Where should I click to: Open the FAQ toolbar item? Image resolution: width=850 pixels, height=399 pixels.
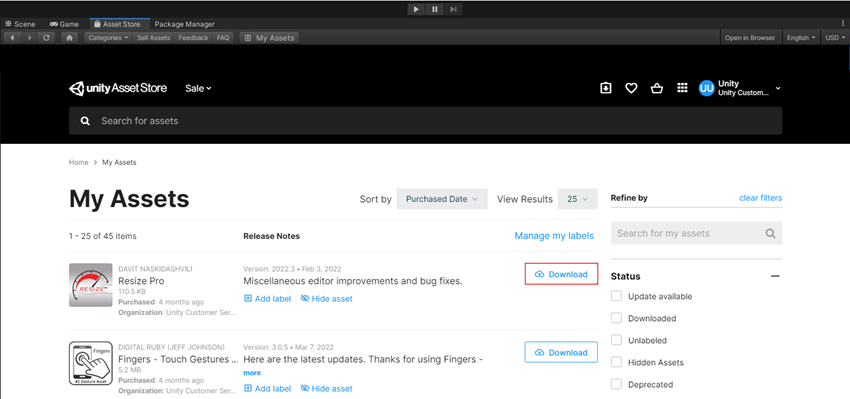(223, 38)
